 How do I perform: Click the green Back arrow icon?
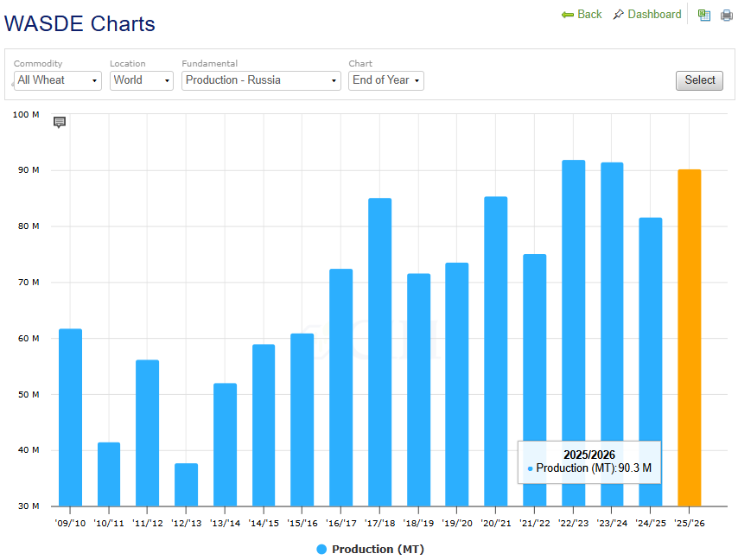tap(567, 15)
